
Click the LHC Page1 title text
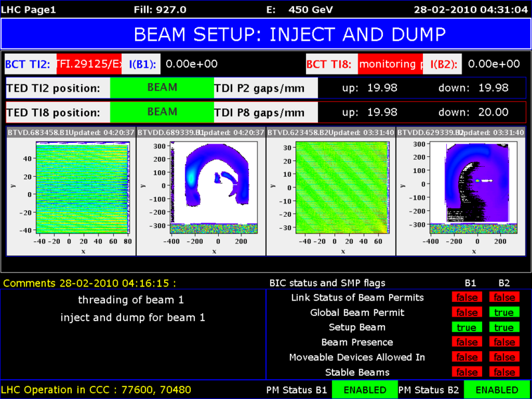(x=29, y=10)
